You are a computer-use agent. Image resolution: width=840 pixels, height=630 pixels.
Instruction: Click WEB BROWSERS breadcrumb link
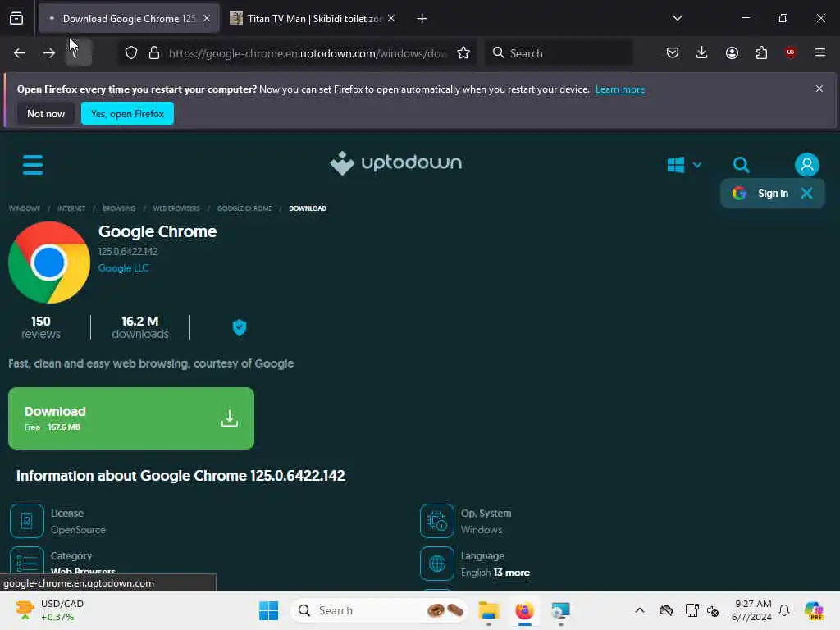(x=176, y=208)
